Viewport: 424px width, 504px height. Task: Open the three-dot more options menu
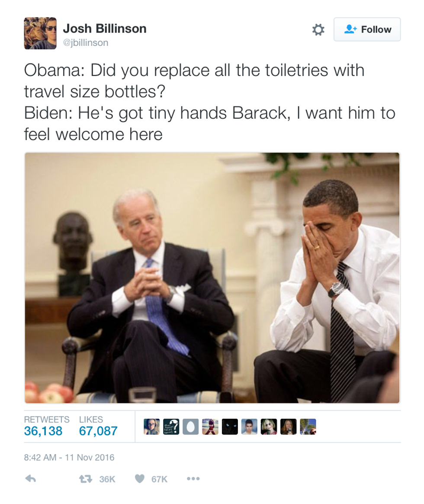tap(193, 479)
